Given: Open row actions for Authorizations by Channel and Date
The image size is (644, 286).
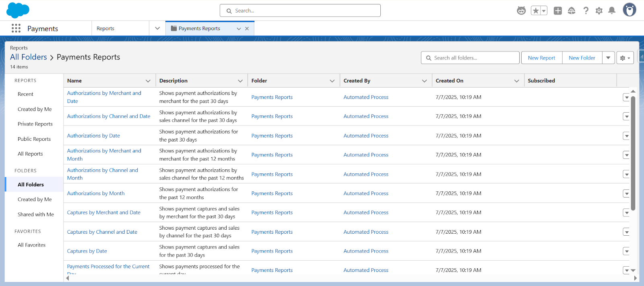Looking at the screenshot, I should click(626, 116).
